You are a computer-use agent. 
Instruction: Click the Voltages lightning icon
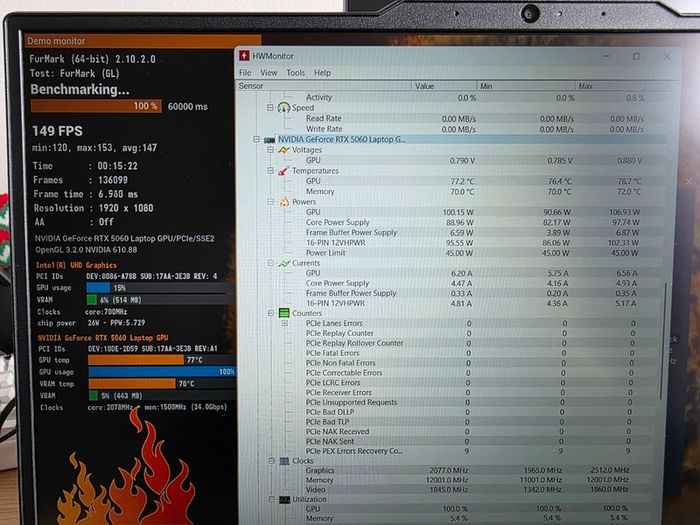tap(284, 150)
